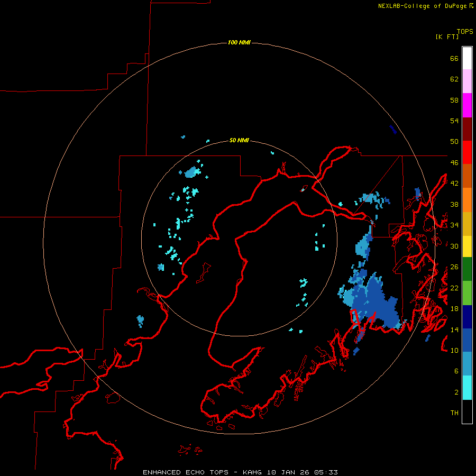Click the '10' legend value

click(454, 350)
